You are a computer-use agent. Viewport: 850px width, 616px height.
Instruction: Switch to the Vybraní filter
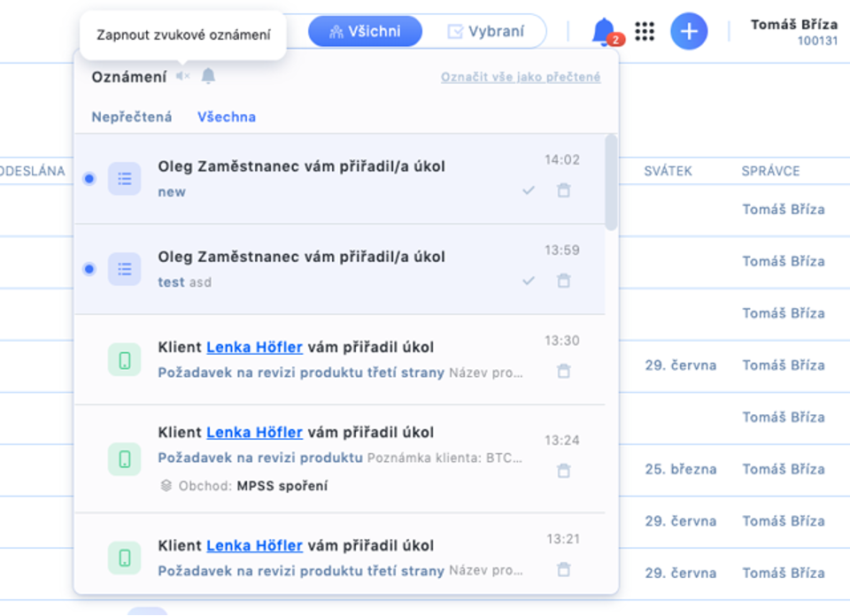[485, 32]
